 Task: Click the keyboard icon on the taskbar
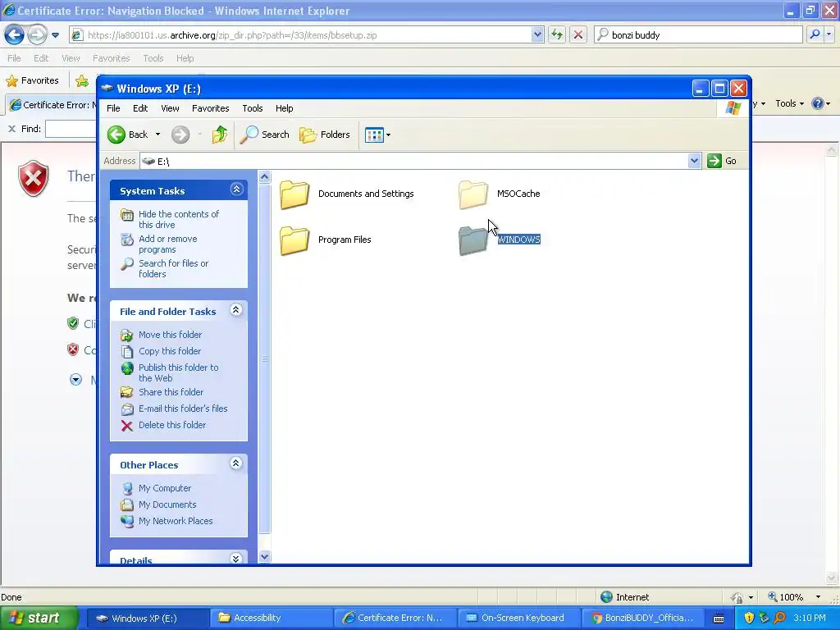click(719, 619)
